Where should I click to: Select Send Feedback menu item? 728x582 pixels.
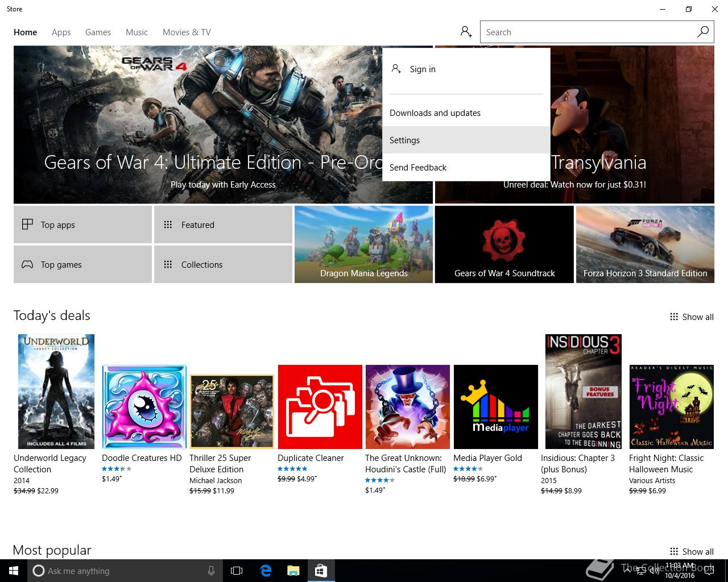point(466,167)
